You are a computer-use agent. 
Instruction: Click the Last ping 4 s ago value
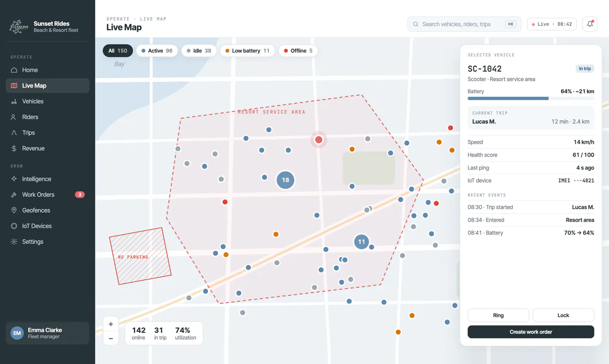585,168
